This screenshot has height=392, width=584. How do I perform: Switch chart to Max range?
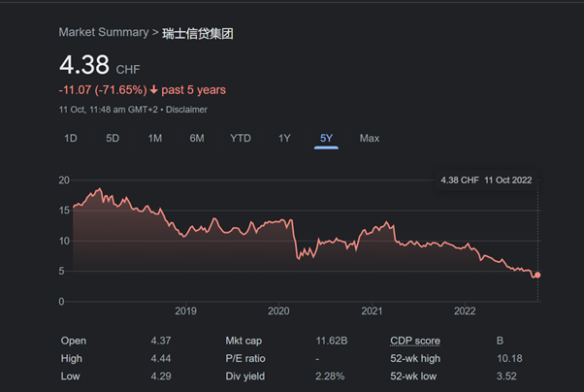(370, 138)
